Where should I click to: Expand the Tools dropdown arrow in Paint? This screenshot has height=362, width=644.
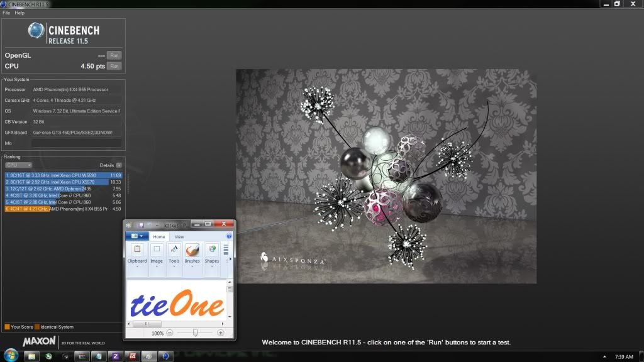174,266
